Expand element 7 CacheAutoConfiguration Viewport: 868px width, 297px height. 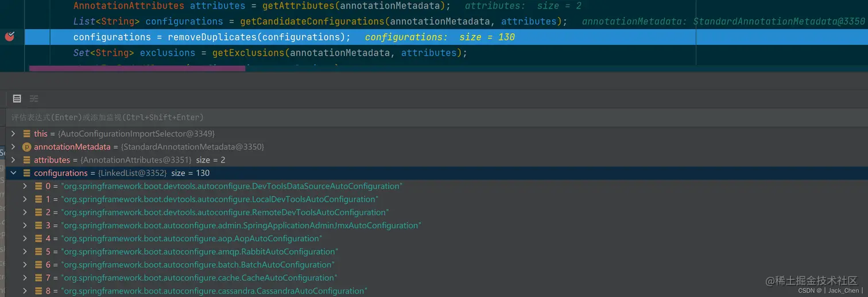point(25,278)
